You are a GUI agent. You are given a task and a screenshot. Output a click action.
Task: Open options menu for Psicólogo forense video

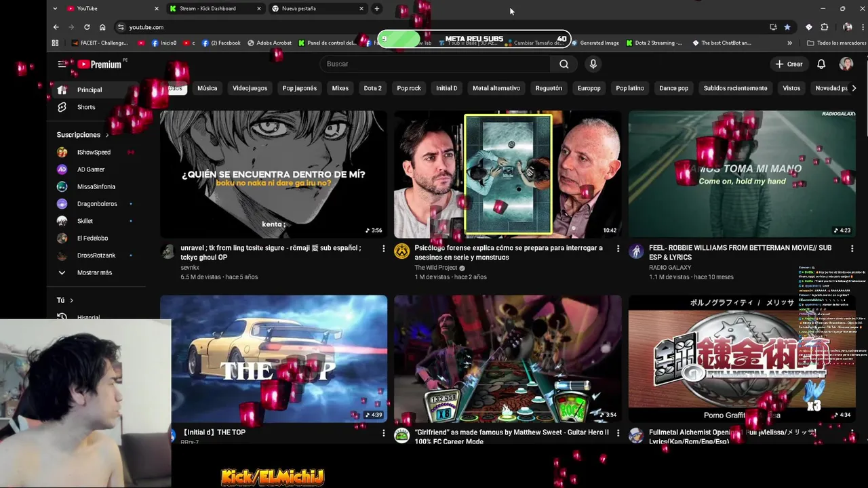618,249
